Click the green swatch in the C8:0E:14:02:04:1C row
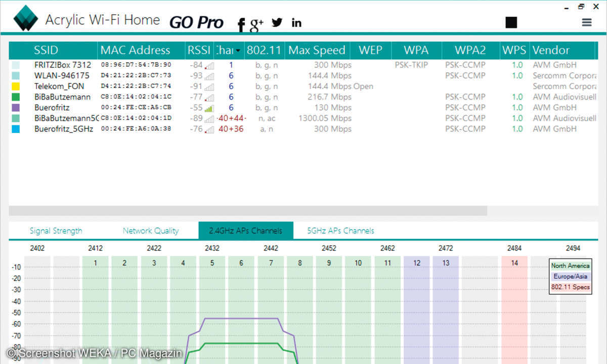This screenshot has width=607, height=364. tap(16, 97)
